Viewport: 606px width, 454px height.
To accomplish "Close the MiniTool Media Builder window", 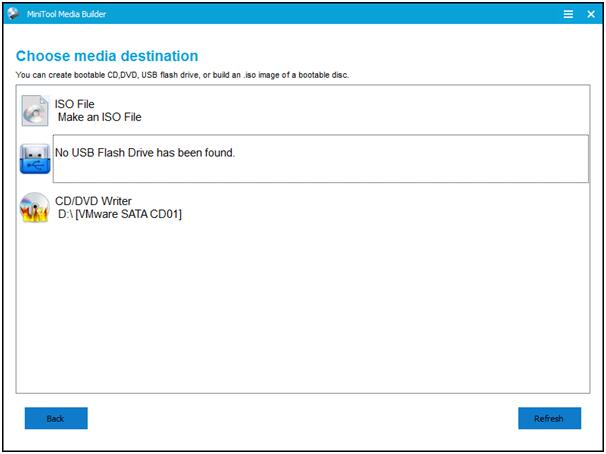I will [x=591, y=14].
